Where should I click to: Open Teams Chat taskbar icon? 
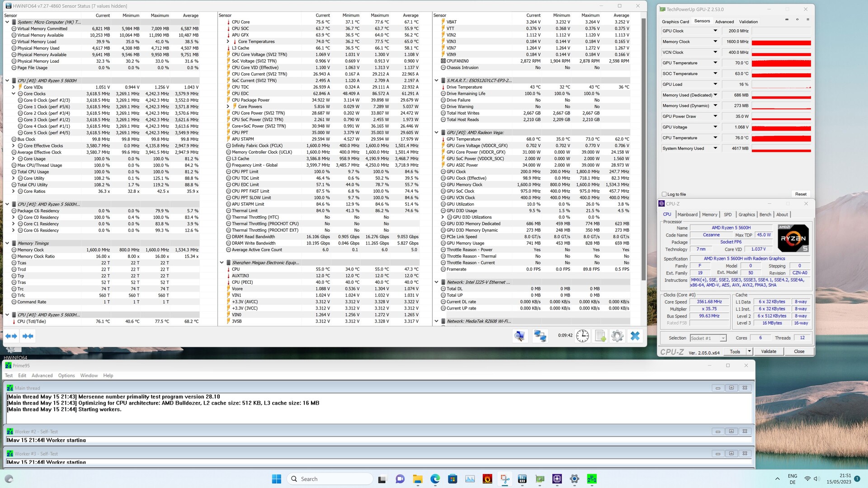pos(400,479)
